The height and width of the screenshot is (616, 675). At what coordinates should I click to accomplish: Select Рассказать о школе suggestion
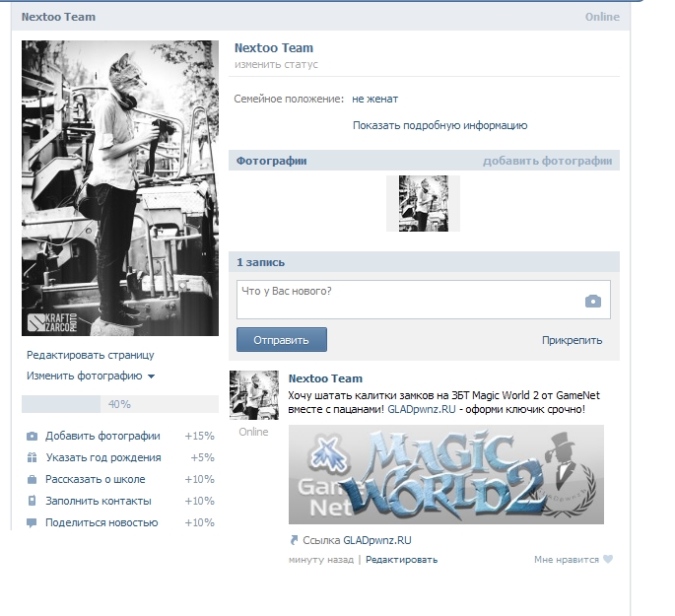click(x=120, y=479)
